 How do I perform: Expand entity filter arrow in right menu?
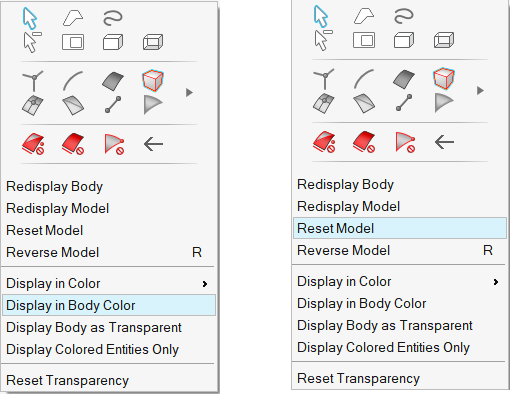(480, 91)
